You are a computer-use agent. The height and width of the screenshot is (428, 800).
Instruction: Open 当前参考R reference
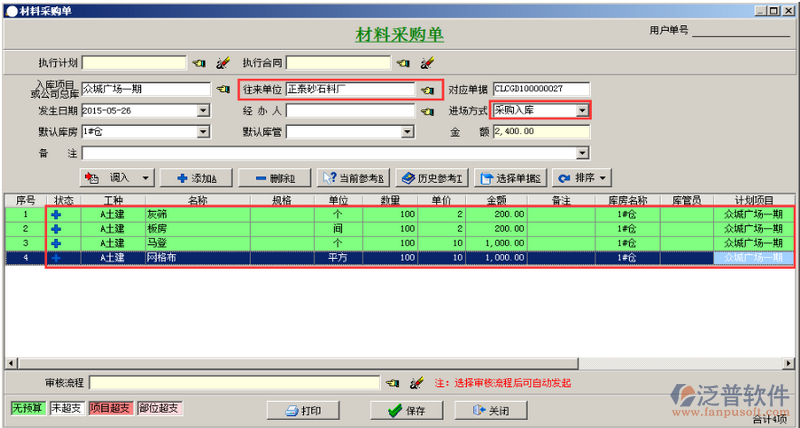353,178
